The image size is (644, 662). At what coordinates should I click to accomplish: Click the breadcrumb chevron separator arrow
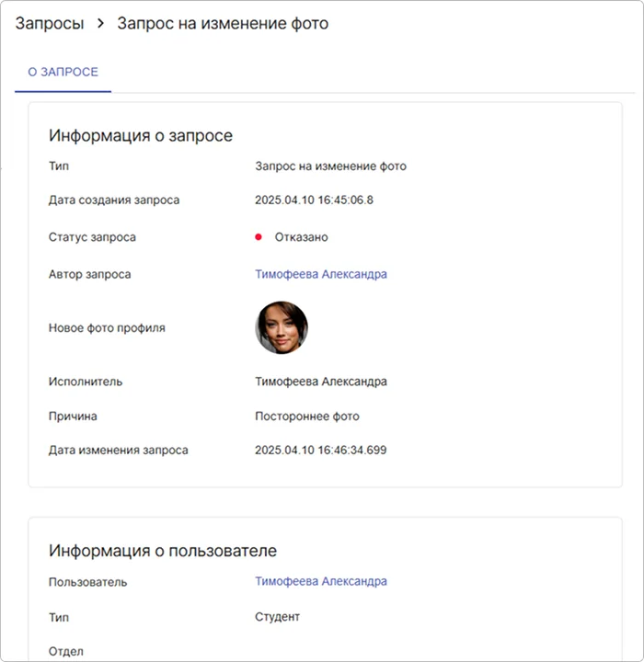(x=100, y=24)
